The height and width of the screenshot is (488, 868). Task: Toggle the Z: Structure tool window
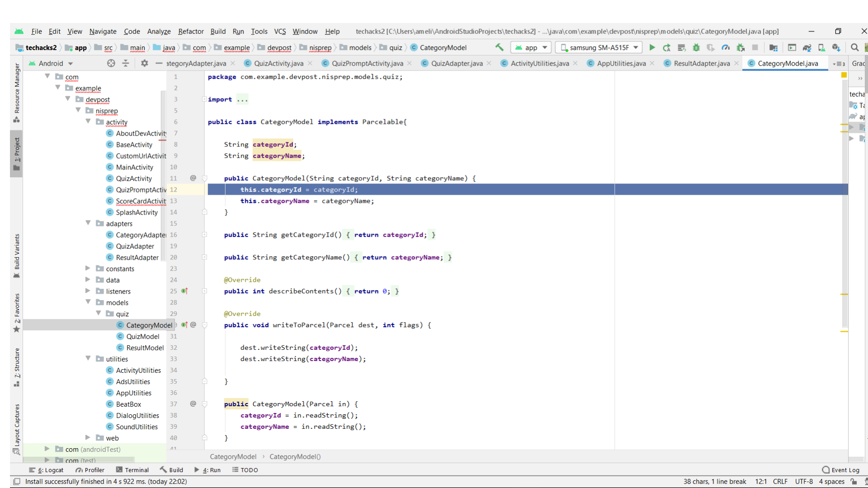coord(17,367)
